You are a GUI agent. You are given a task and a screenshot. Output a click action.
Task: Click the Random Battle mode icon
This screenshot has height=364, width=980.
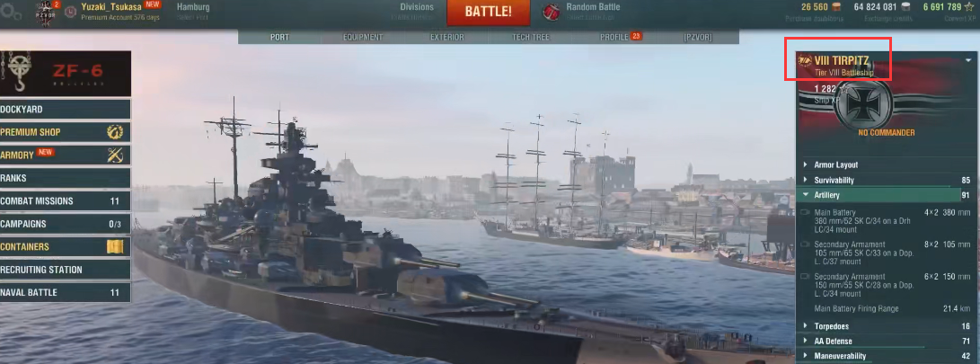click(551, 12)
